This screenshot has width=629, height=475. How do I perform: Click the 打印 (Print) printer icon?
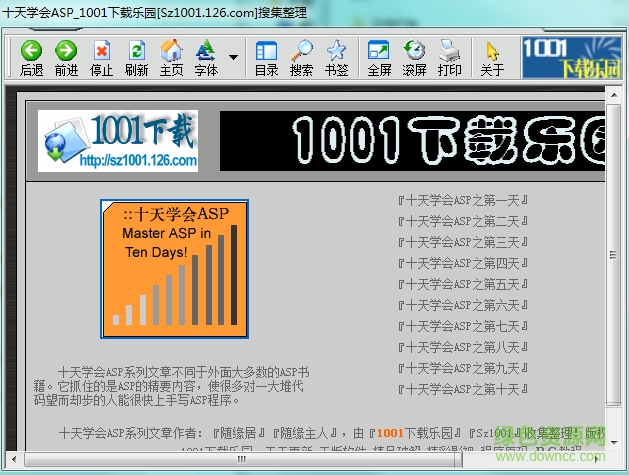point(449,51)
